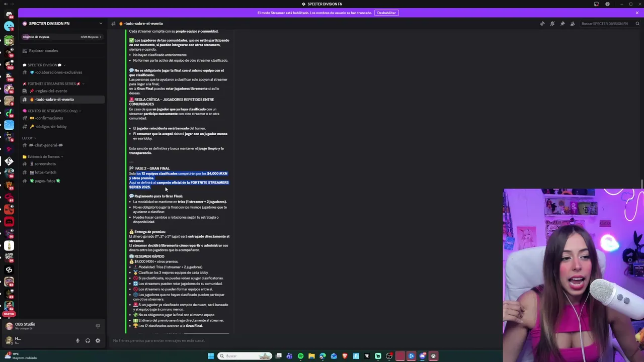The width and height of the screenshot is (644, 362).
Task: Select the todo-sobre-el-evento channel
Action: pyautogui.click(x=62, y=100)
